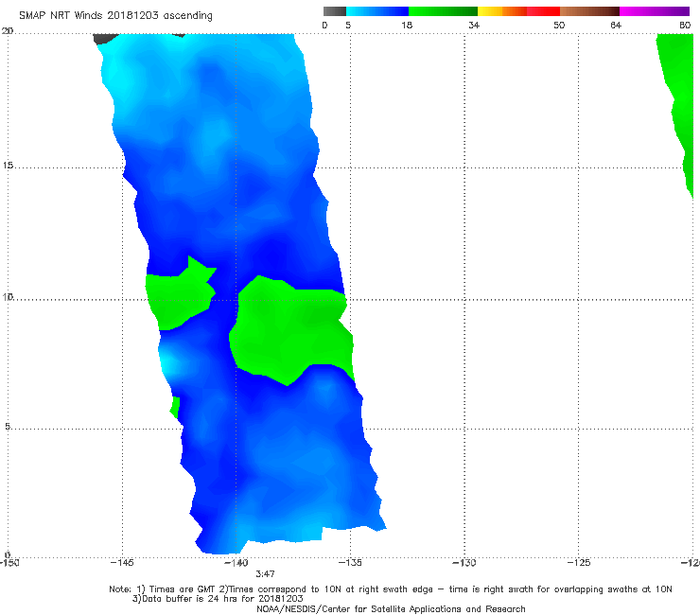Click the magenta 64-80 color bar segment
The image size is (700, 615).
click(655, 11)
